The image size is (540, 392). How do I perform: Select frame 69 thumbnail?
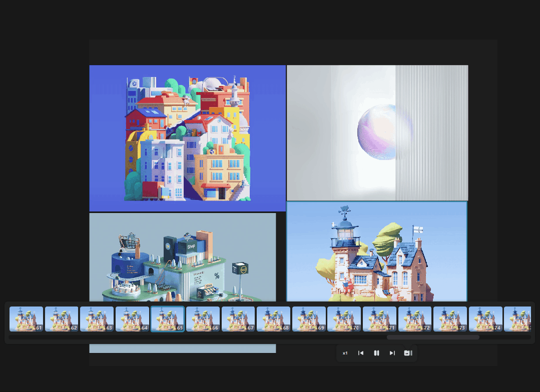309,319
